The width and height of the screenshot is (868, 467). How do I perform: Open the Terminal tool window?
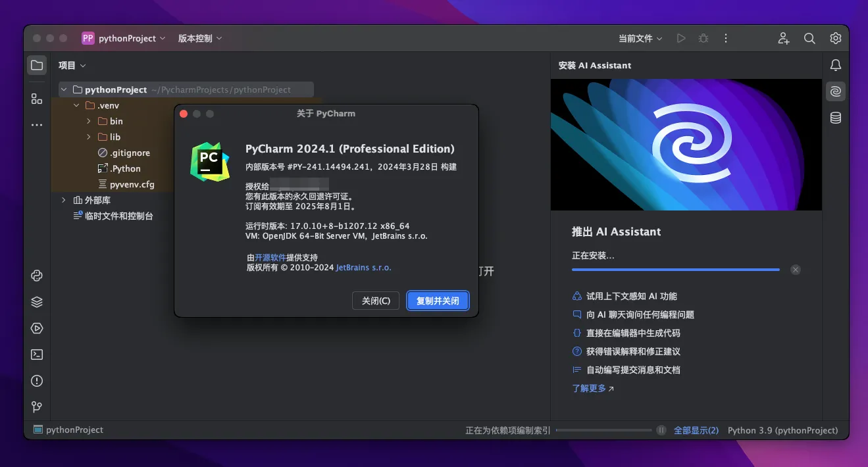point(37,355)
